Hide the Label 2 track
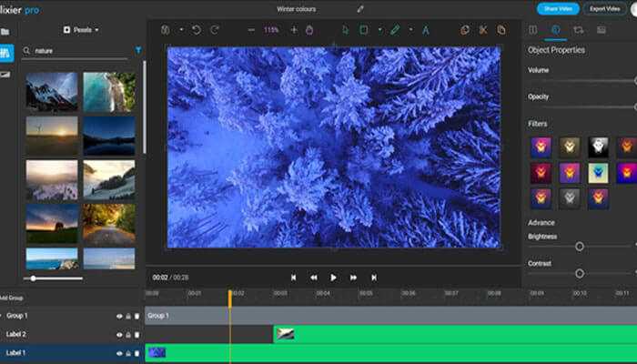This screenshot has width=637, height=364. (119, 335)
